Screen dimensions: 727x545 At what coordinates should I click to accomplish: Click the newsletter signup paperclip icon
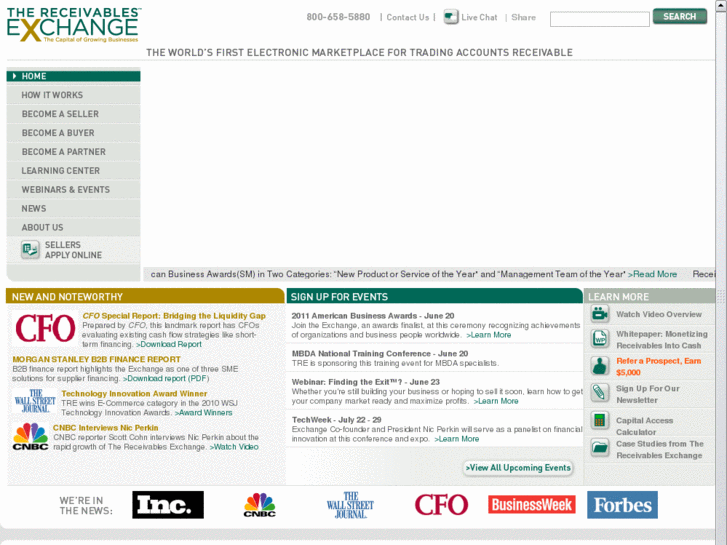click(599, 393)
